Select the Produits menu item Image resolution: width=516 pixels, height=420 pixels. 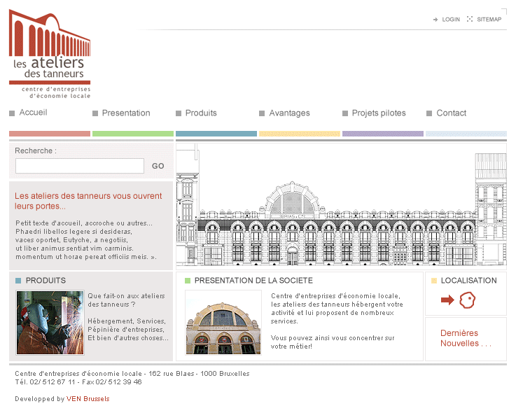click(x=201, y=113)
